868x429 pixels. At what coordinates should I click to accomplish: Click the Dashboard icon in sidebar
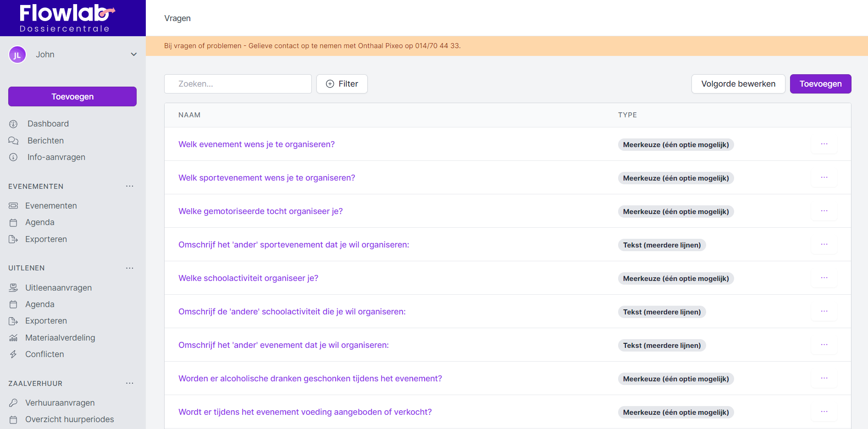click(13, 124)
